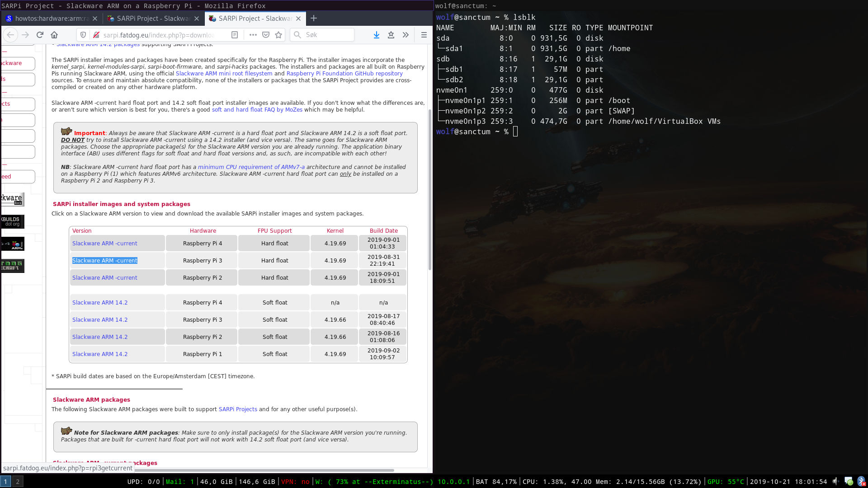Screen dimensions: 868x488
Task: Click the BAT 84,17% status entry
Action: (496, 482)
